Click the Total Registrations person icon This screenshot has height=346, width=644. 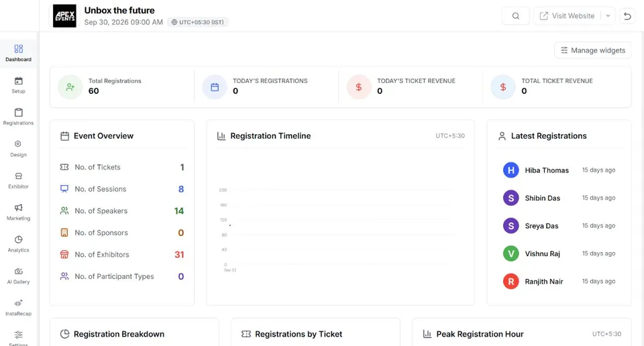pyautogui.click(x=70, y=87)
